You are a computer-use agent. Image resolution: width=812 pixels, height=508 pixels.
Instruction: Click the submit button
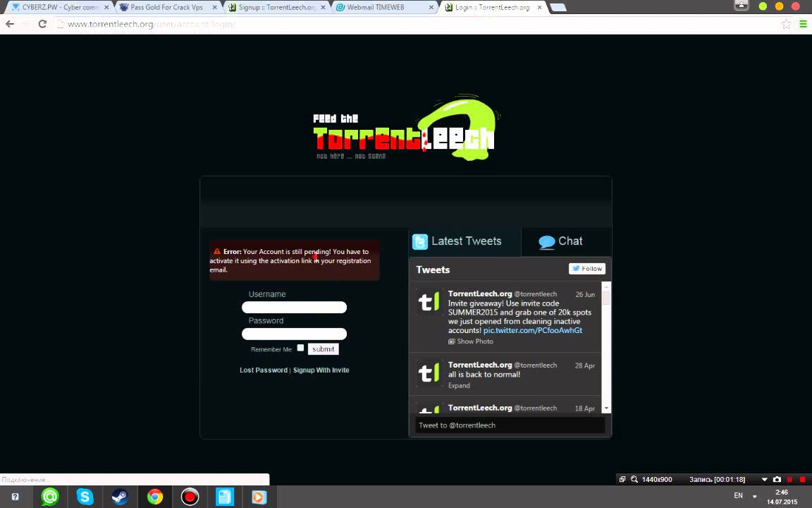[323, 349]
